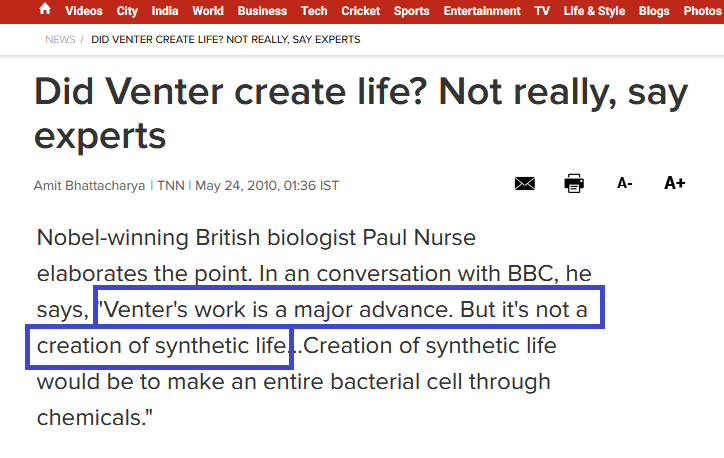Image resolution: width=724 pixels, height=458 pixels.
Task: Increase font size with A+ button
Action: point(675,184)
